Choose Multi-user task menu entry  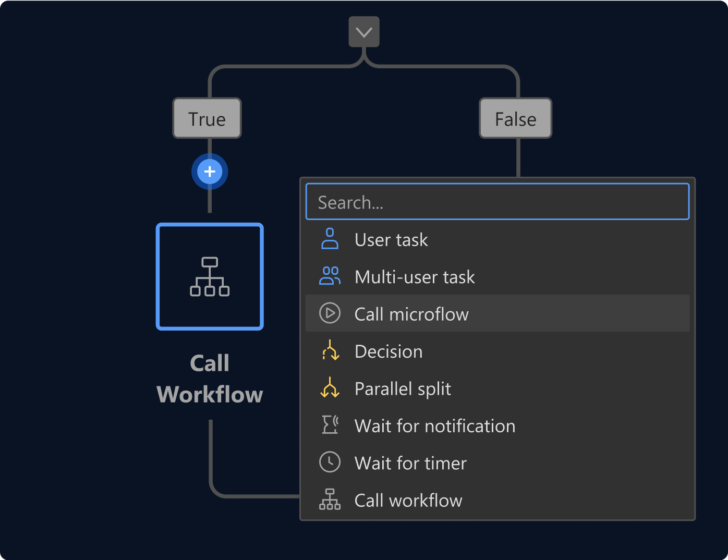coord(415,277)
